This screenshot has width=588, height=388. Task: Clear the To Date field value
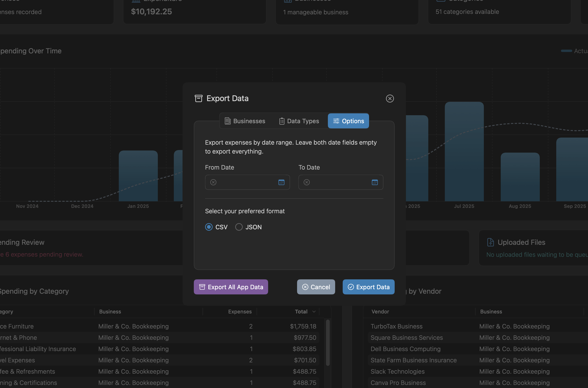(307, 182)
